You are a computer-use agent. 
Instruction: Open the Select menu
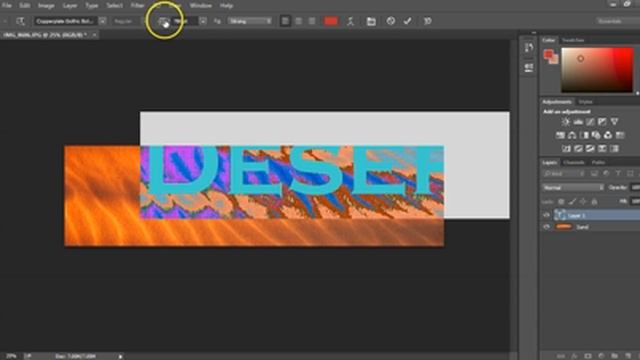(115, 6)
